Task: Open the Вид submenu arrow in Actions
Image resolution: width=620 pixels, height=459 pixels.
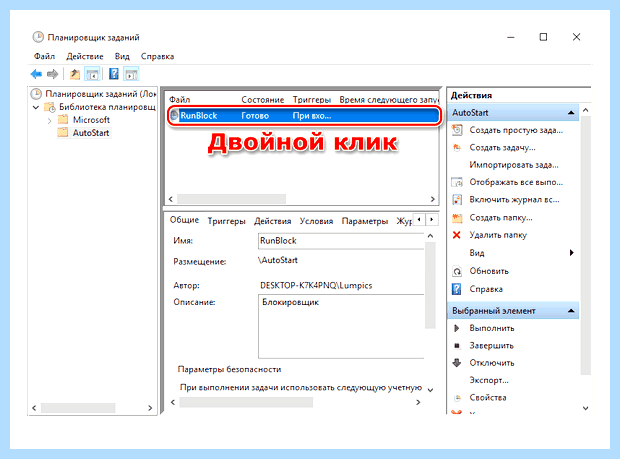Action: coord(572,253)
